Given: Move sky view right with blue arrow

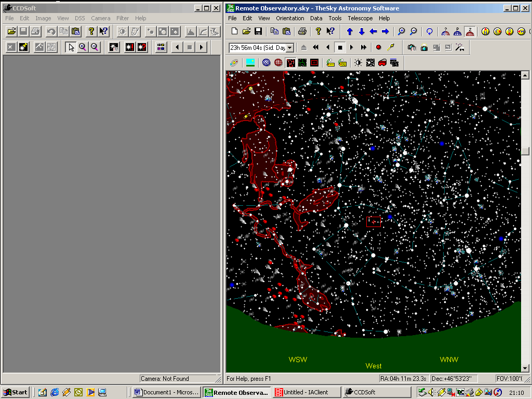Looking at the screenshot, I should pyautogui.click(x=385, y=32).
